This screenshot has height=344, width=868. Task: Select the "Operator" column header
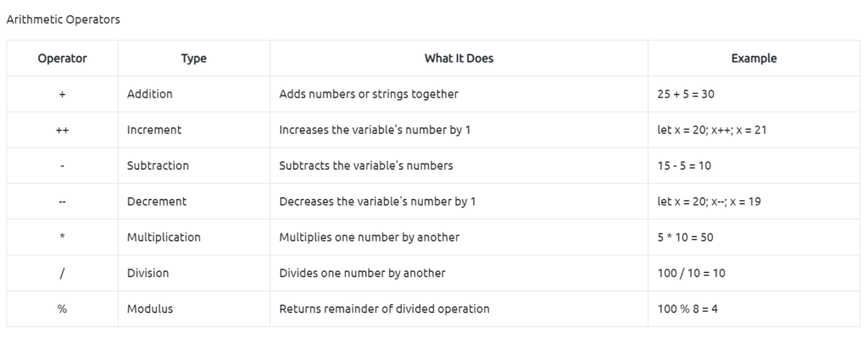click(x=62, y=58)
